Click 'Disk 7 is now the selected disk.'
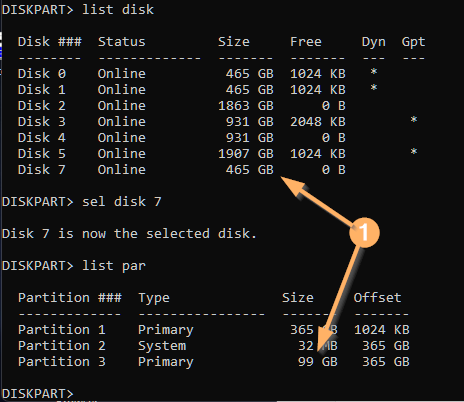 (x=129, y=234)
